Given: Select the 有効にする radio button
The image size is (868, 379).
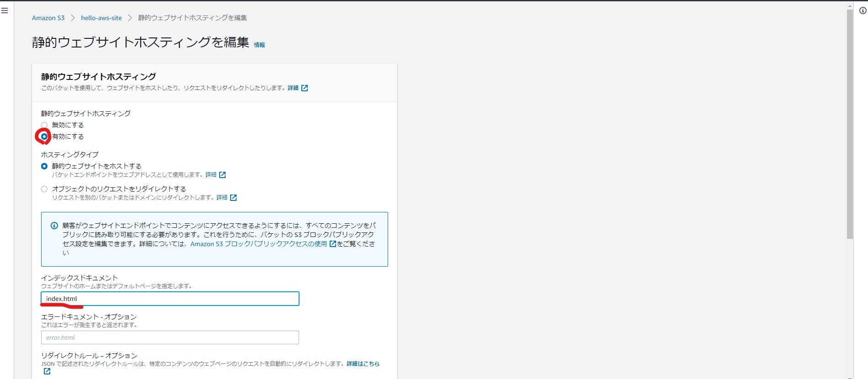Looking at the screenshot, I should [44, 137].
